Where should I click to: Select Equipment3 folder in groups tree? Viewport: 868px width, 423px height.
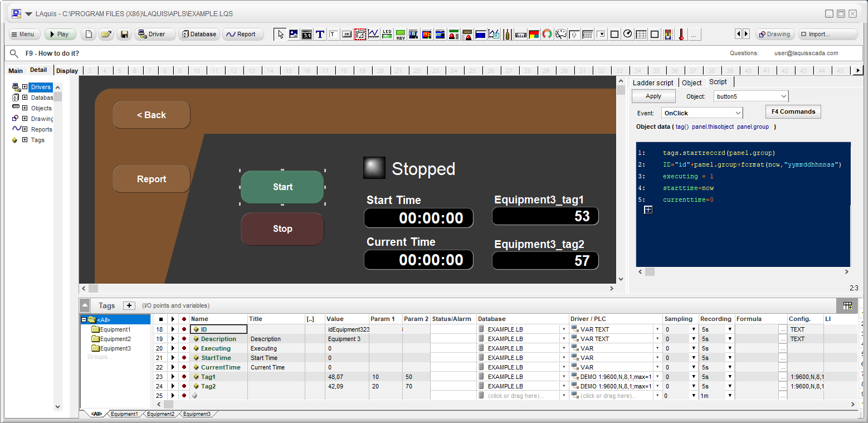[x=111, y=348]
